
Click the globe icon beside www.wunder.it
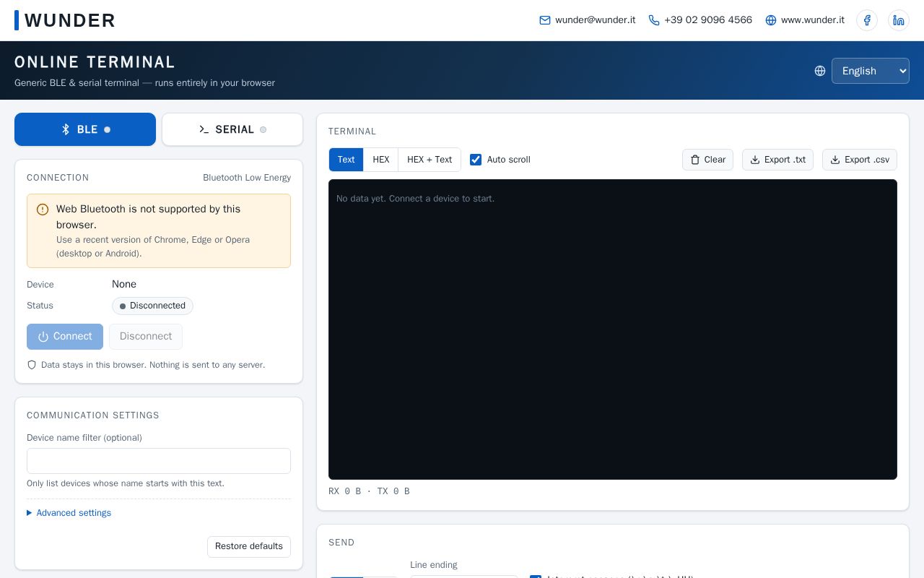[x=771, y=20]
